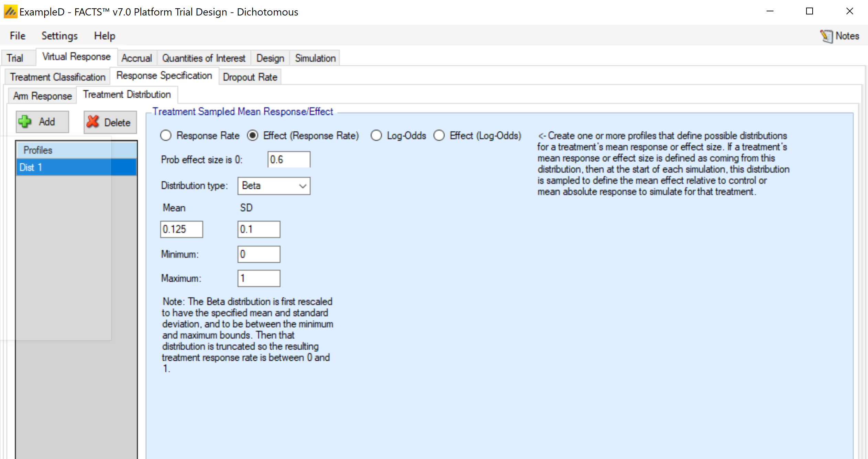Select Dist 1 in Profiles list
Screen dimensions: 868x459
(76, 167)
